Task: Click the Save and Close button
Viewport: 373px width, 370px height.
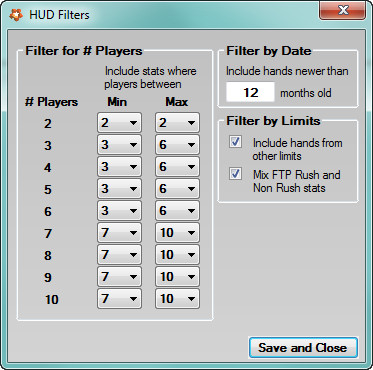Action: (x=303, y=348)
